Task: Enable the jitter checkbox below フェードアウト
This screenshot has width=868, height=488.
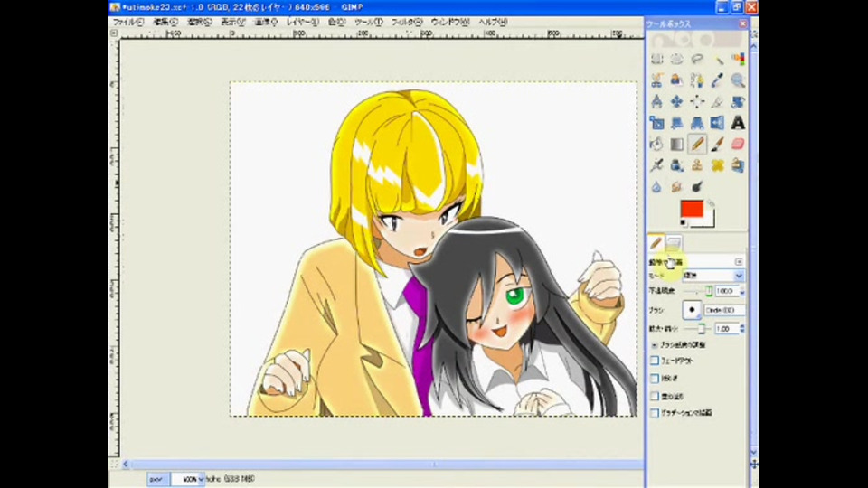Action: [x=655, y=379]
